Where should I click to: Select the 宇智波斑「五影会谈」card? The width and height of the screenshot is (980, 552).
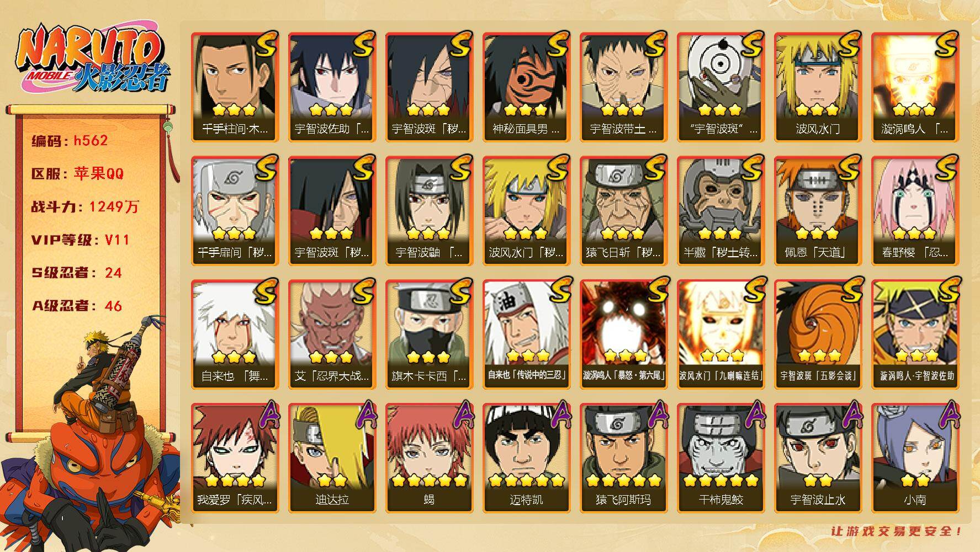[818, 334]
